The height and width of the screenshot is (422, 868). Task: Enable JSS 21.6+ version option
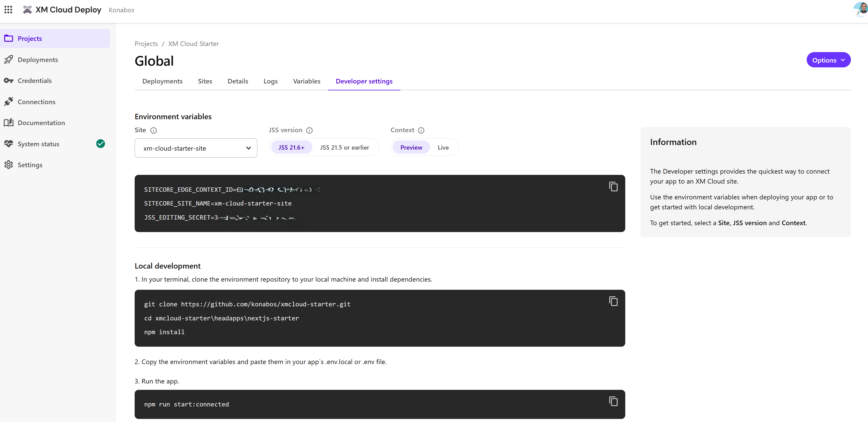[292, 147]
